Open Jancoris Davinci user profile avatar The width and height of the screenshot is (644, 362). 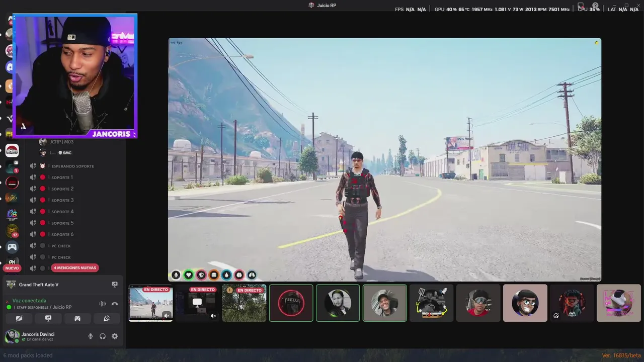point(12,336)
